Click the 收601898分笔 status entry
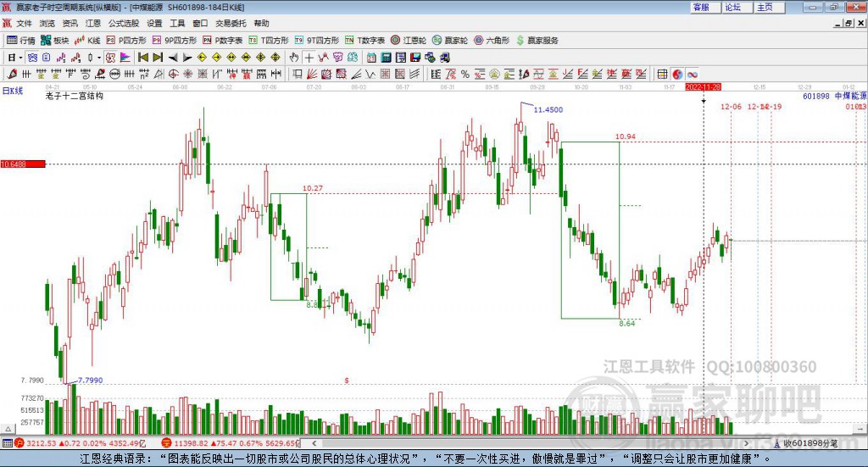 [806, 443]
